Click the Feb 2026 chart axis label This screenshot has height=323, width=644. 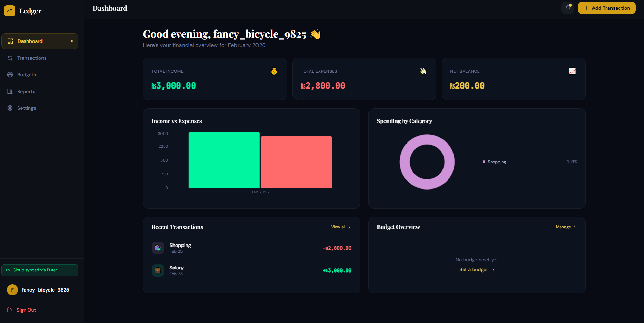click(x=260, y=192)
